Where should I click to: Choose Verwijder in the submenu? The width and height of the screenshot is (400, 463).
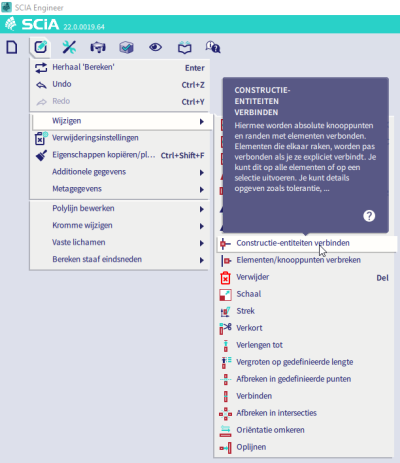pos(304,277)
